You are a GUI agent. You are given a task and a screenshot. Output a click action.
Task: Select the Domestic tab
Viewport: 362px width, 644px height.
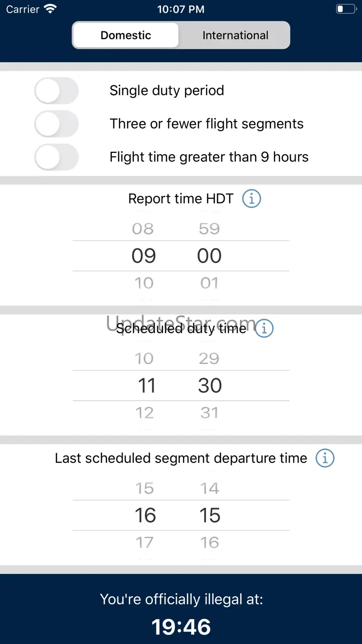point(126,35)
